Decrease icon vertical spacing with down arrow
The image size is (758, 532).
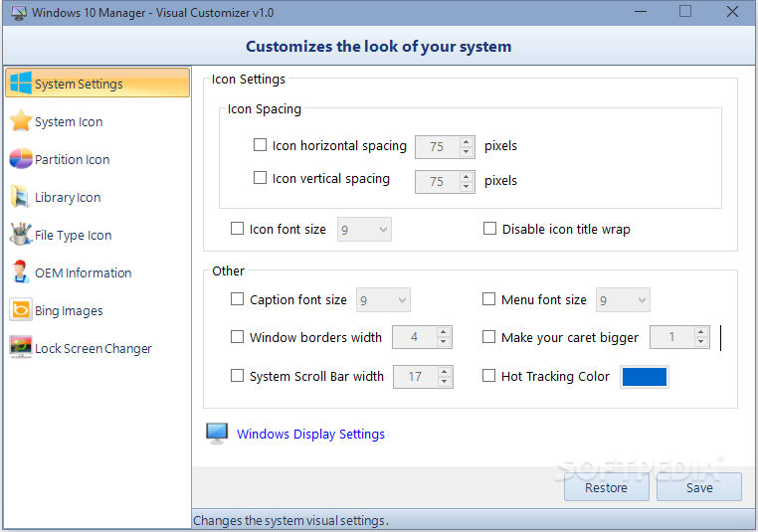click(466, 187)
